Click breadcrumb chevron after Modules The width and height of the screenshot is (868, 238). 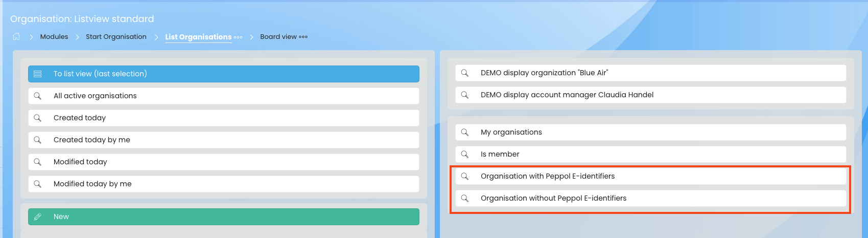click(77, 37)
